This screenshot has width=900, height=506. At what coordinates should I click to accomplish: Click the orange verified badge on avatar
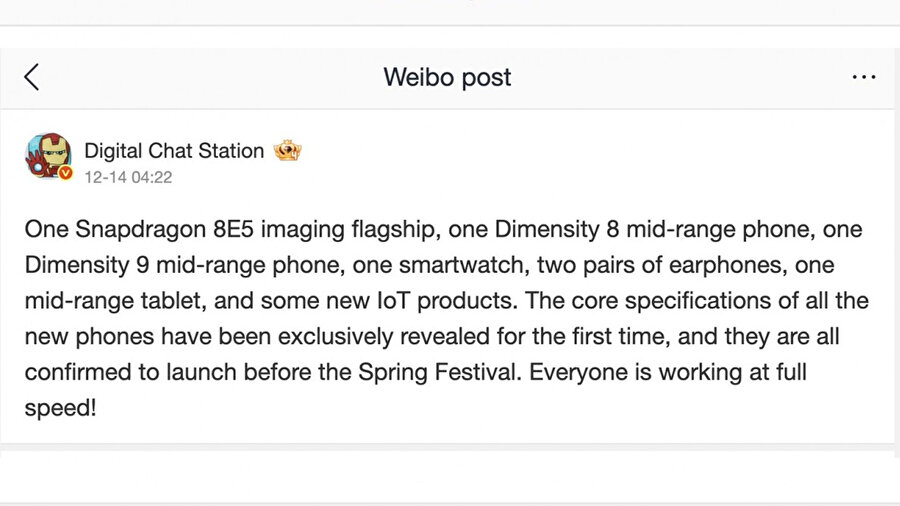click(x=66, y=174)
